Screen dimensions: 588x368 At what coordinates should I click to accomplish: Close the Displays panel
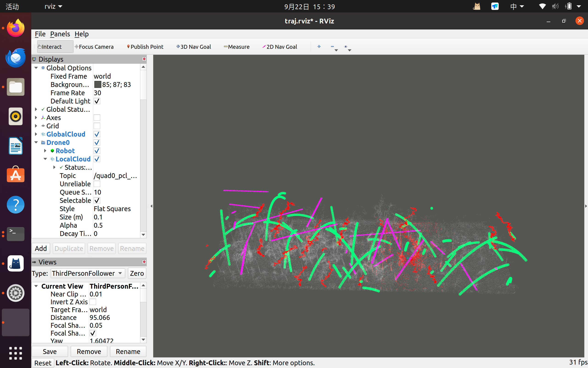pyautogui.click(x=144, y=59)
